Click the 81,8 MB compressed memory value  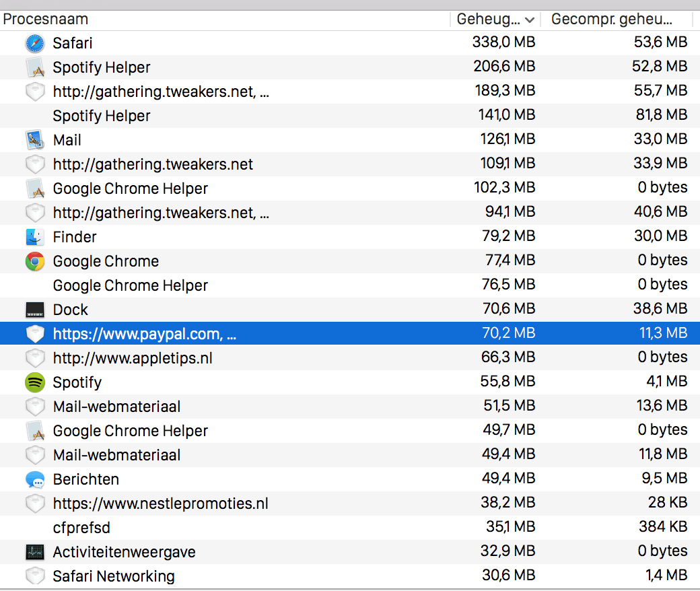[662, 114]
